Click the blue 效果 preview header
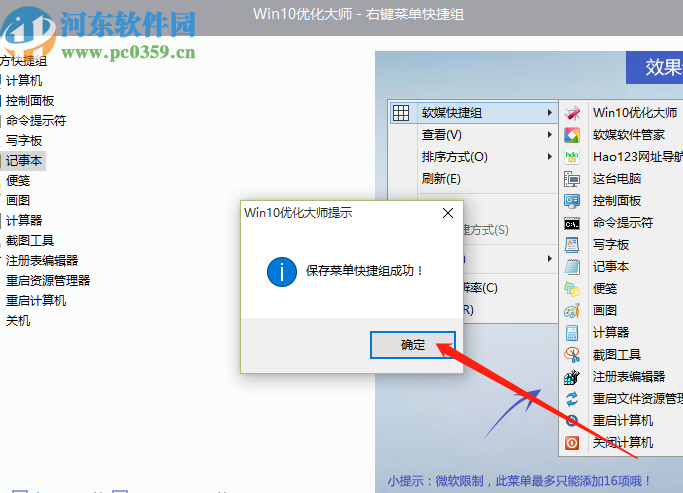The image size is (683, 493). pos(655,68)
